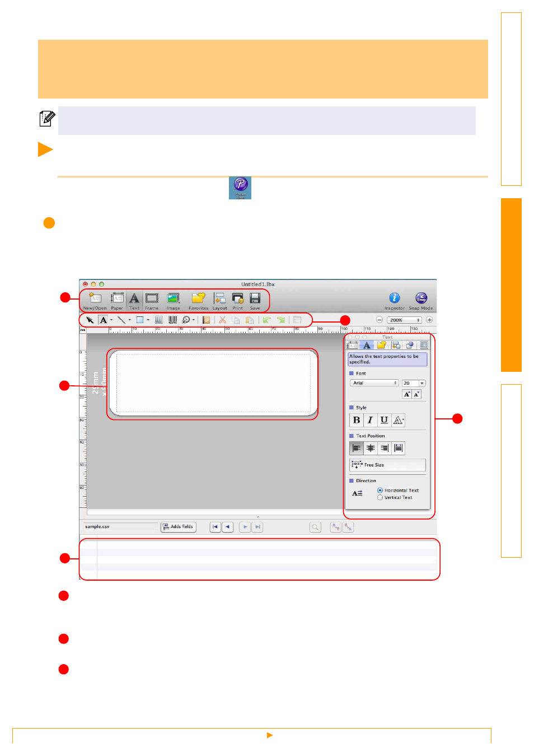
Task: Justify text alignment
Action: 398,448
